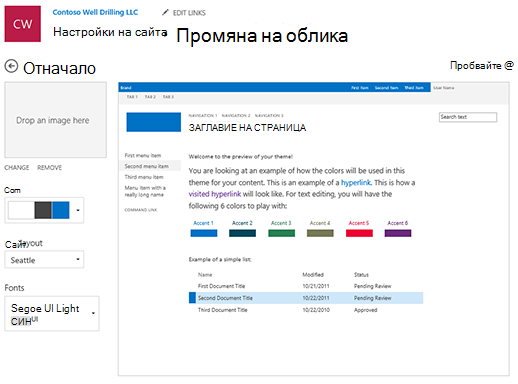Click Пробвайте to try the design
518x384 pixels.
482,65
